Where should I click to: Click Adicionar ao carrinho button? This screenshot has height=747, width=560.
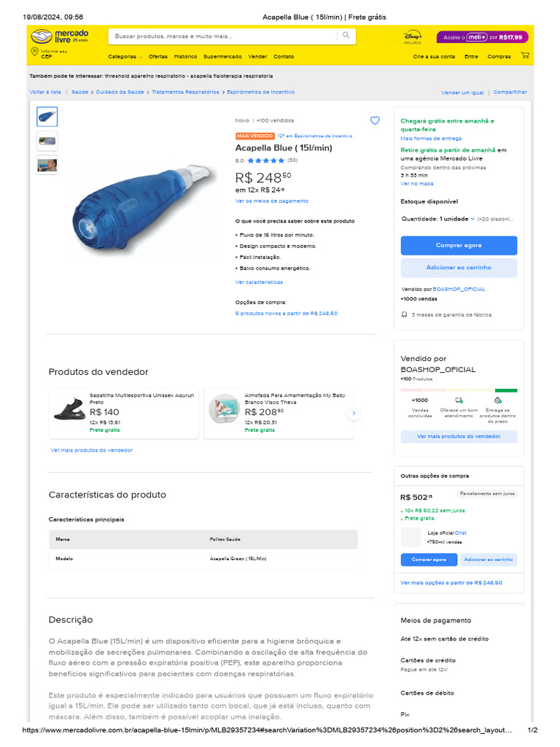tap(459, 268)
